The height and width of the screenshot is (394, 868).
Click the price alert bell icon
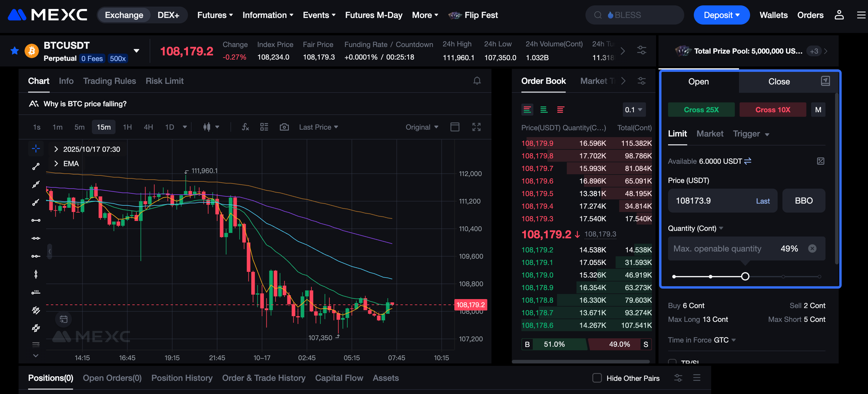477,81
